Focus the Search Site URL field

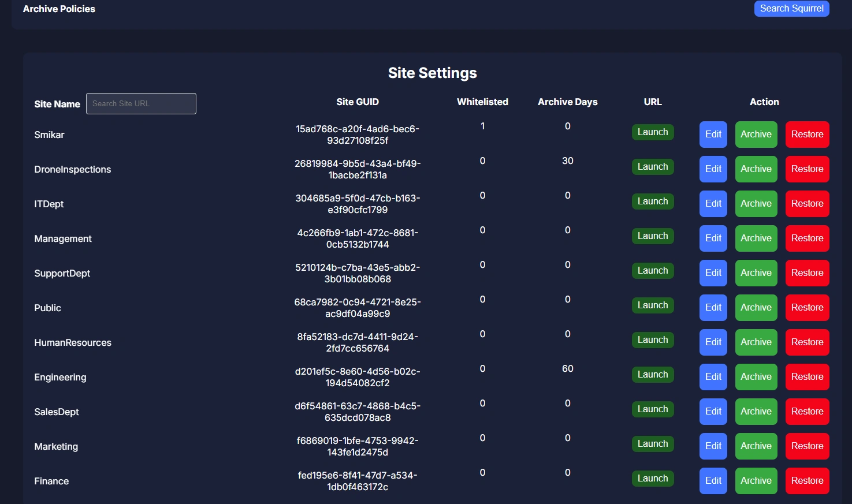[141, 104]
